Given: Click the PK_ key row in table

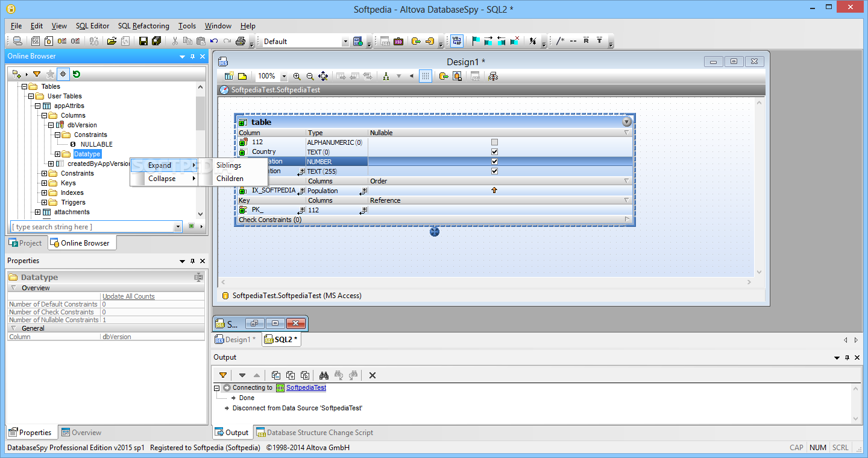Looking at the screenshot, I should tap(434, 210).
